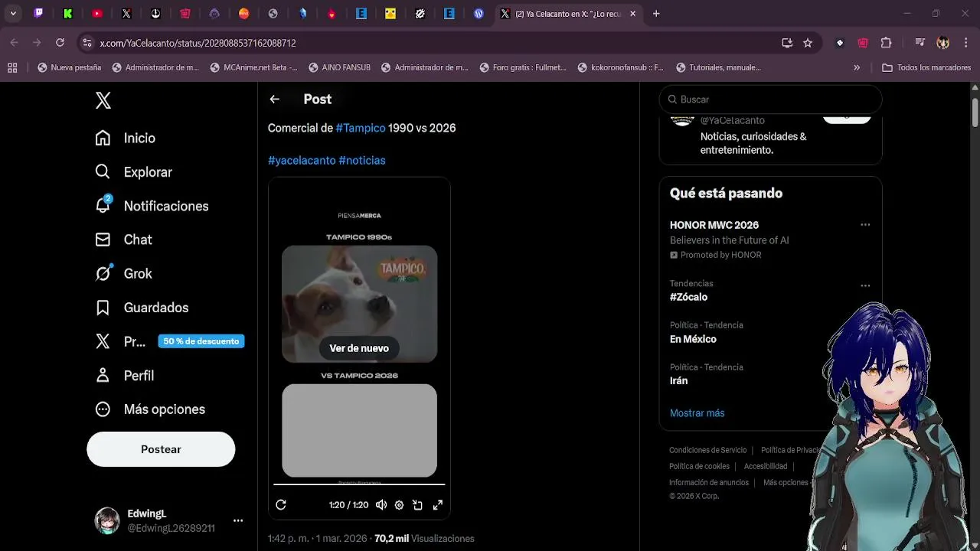Screen dimensions: 980x551
Task: Open video settings gear
Action: point(399,505)
